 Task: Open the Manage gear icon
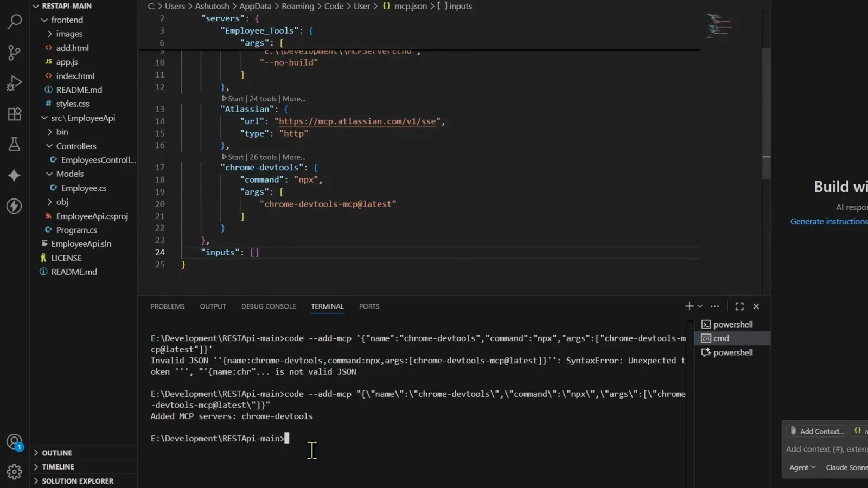tap(14, 472)
